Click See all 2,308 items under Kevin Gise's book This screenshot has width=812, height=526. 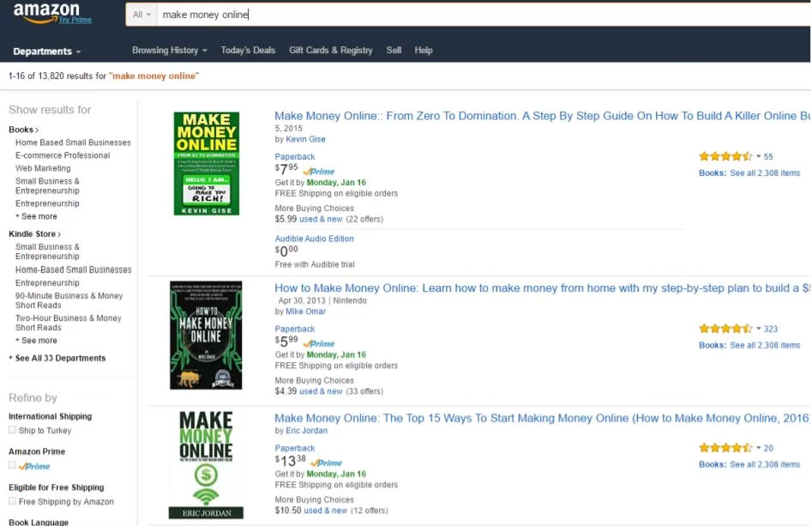point(765,173)
